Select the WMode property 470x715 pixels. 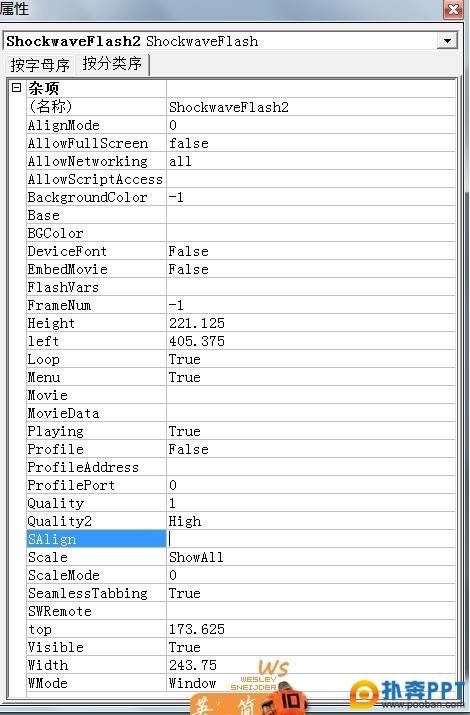pyautogui.click(x=96, y=683)
